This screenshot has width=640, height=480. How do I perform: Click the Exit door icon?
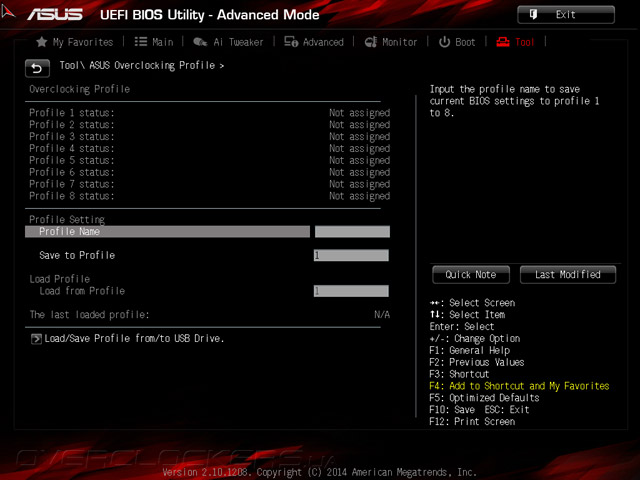(533, 15)
